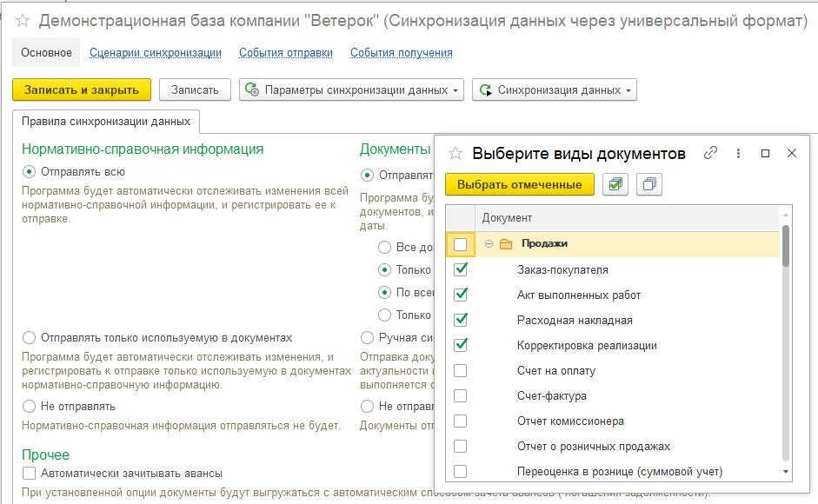The height and width of the screenshot is (504, 818).
Task: Copy link to dialog using chain icon
Action: click(x=710, y=153)
